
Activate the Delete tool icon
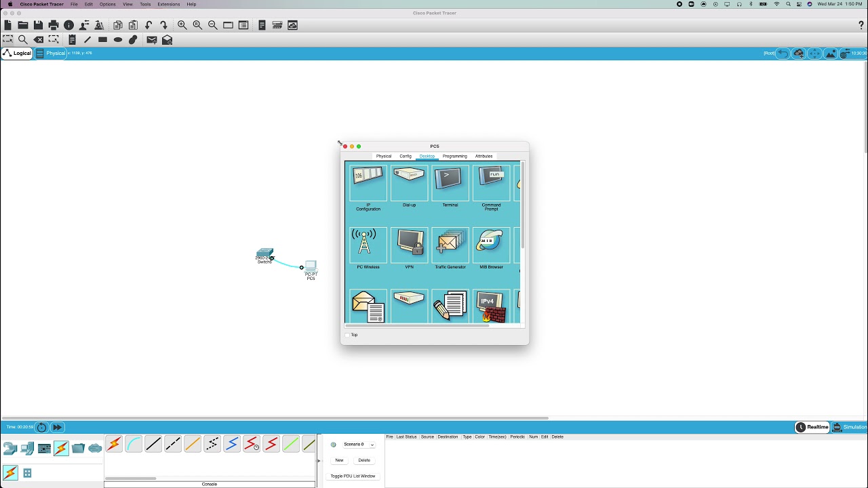point(39,40)
